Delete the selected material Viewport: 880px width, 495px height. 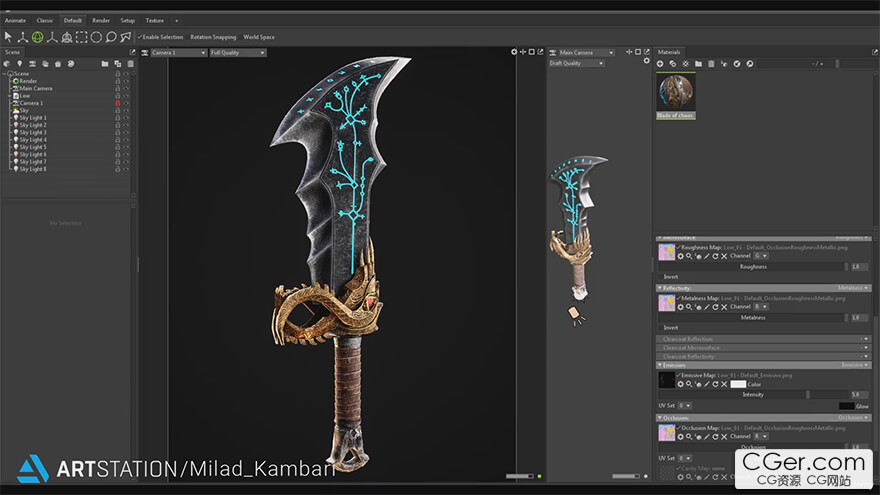pyautogui.click(x=711, y=64)
